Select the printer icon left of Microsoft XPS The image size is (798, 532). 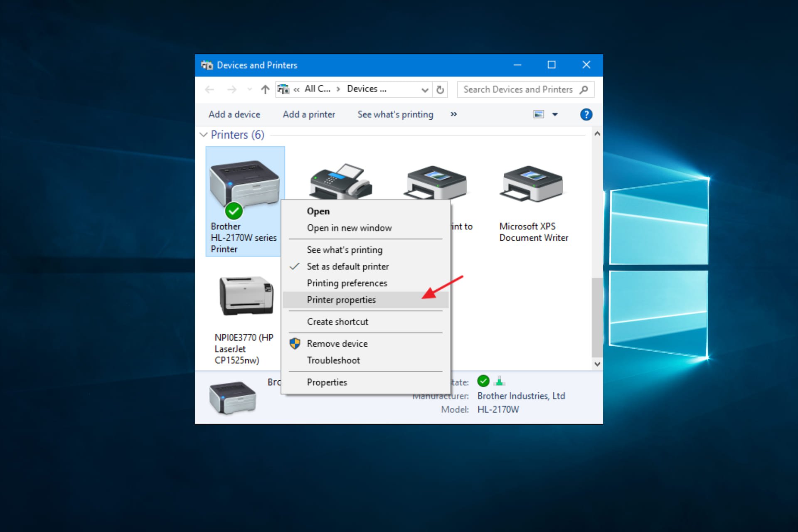pyautogui.click(x=436, y=182)
